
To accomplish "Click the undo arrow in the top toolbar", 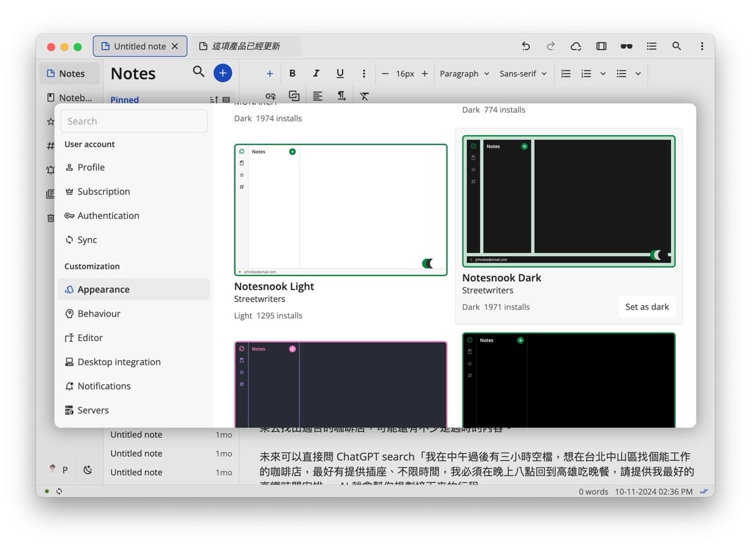I will (526, 46).
